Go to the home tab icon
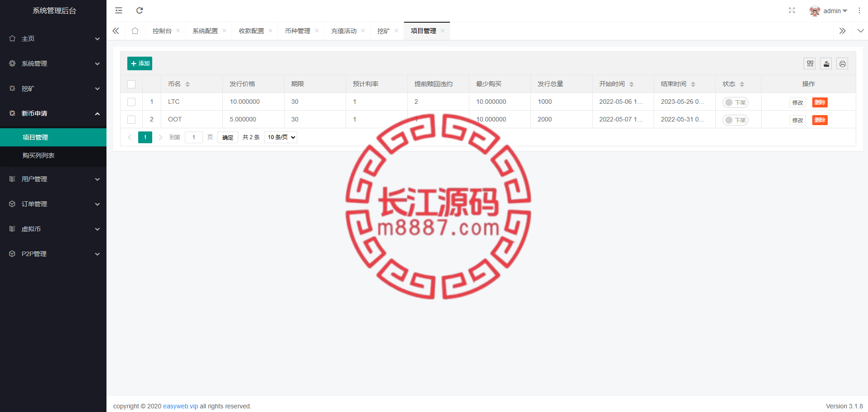Viewport: 868px width, 412px height. click(x=135, y=31)
